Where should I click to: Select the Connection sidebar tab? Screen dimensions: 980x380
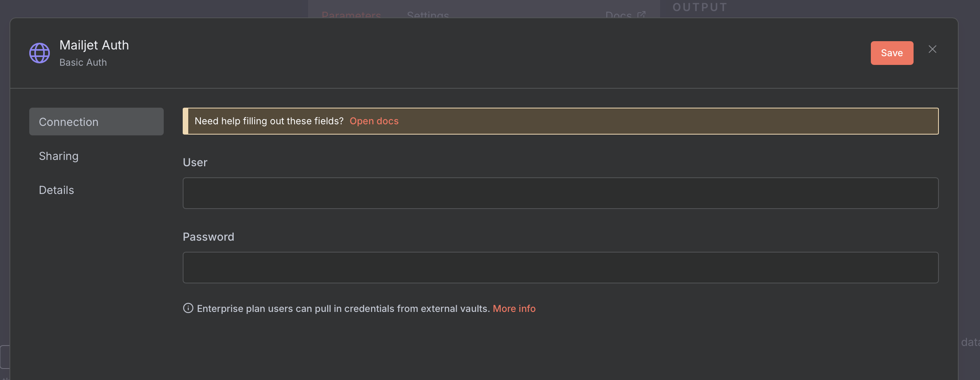[x=96, y=122]
